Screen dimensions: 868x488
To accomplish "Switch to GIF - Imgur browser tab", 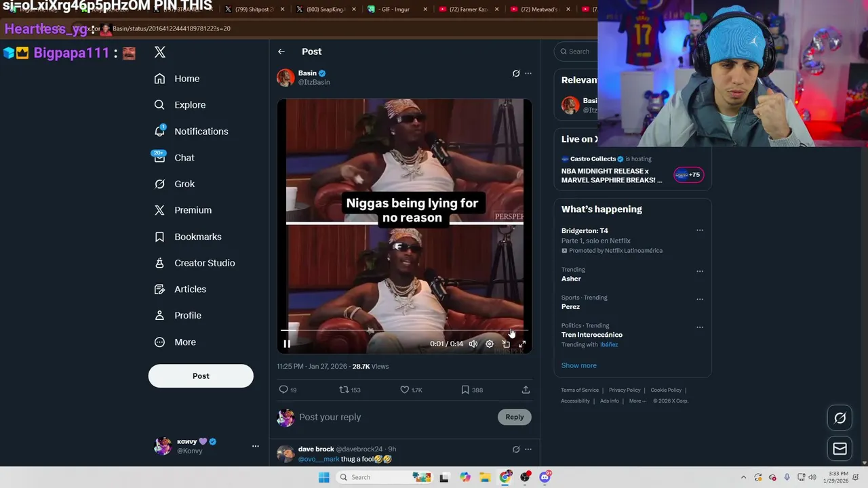I will pyautogui.click(x=398, y=9).
